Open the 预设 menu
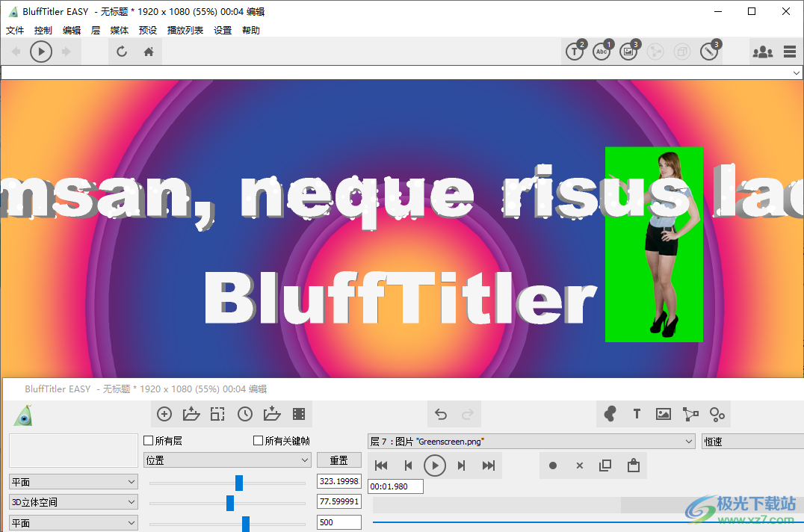Viewport: 804px width, 532px height. (x=148, y=30)
